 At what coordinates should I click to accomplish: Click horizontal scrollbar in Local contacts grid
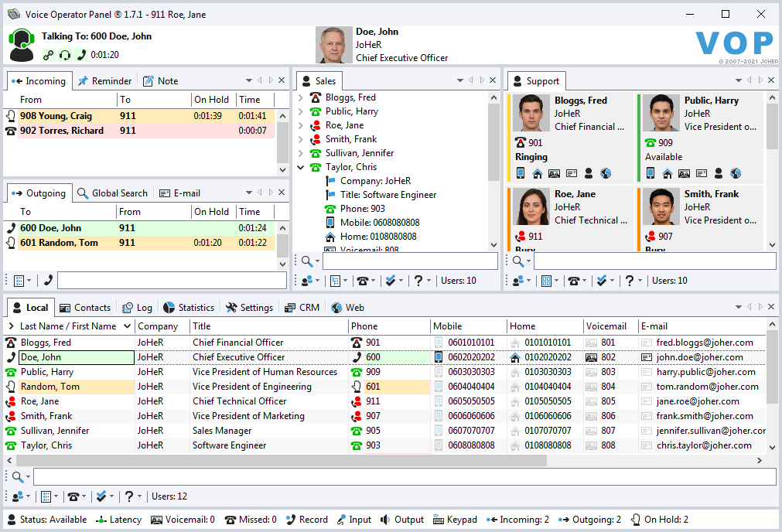click(278, 460)
